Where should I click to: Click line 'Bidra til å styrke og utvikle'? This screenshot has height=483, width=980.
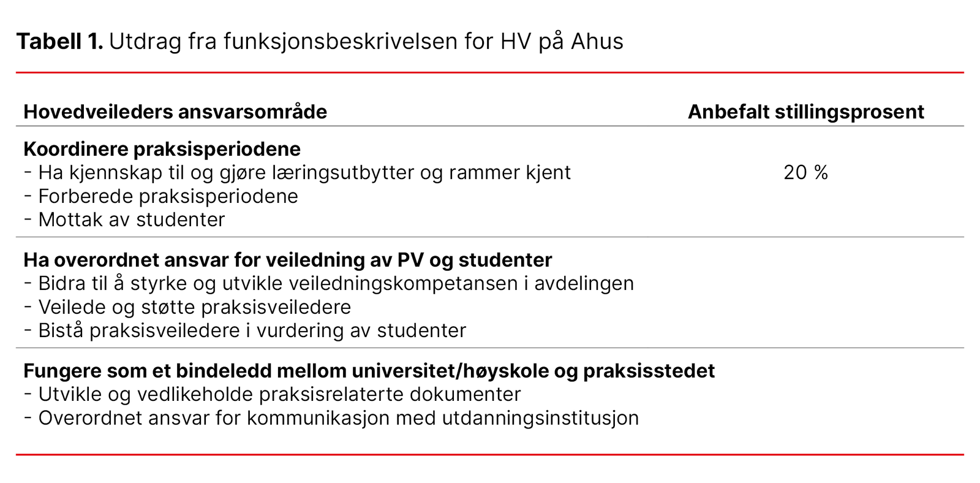click(336, 284)
